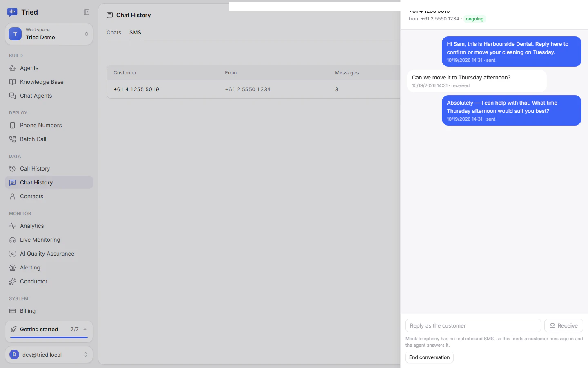Click the Receive button
The height and width of the screenshot is (368, 588).
[x=563, y=325]
